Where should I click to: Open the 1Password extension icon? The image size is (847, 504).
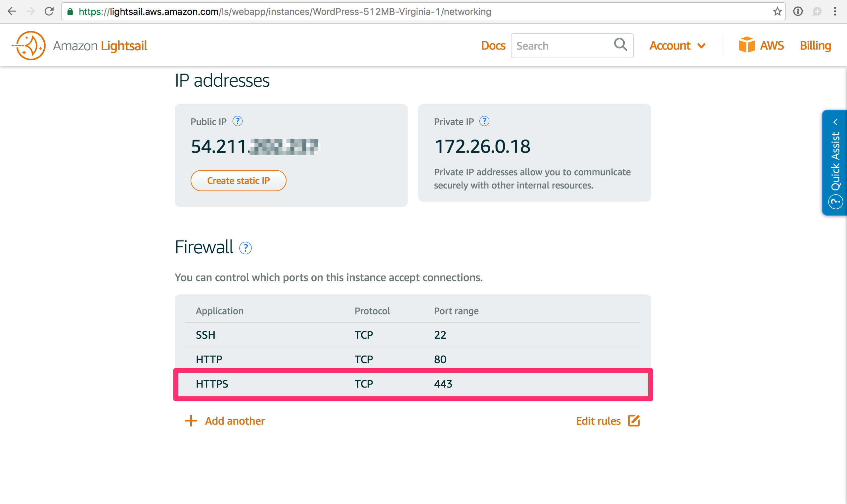[x=798, y=11]
